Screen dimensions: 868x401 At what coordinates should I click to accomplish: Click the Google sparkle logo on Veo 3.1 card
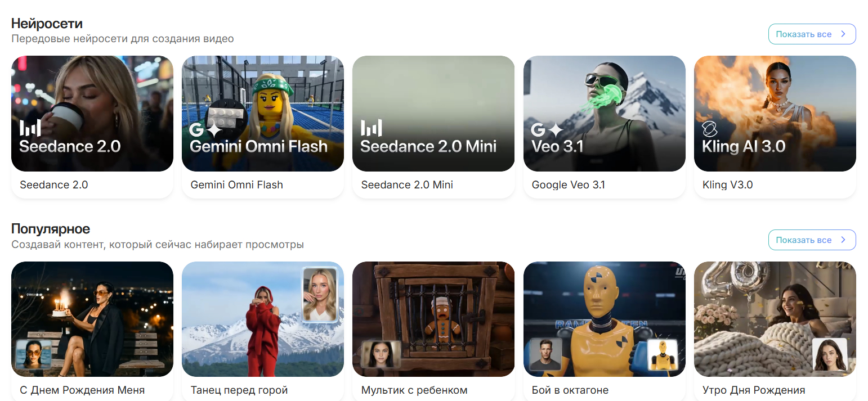(x=547, y=130)
